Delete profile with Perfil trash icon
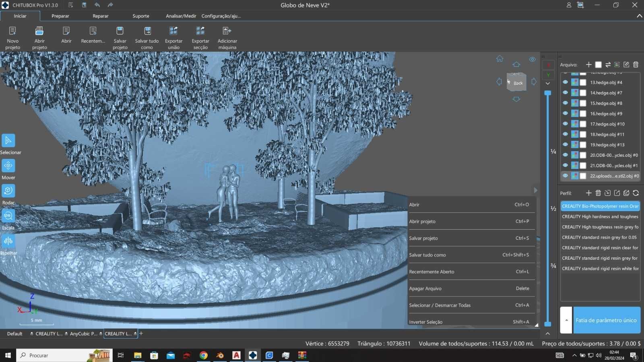The width and height of the screenshot is (644, 362). coord(598,193)
